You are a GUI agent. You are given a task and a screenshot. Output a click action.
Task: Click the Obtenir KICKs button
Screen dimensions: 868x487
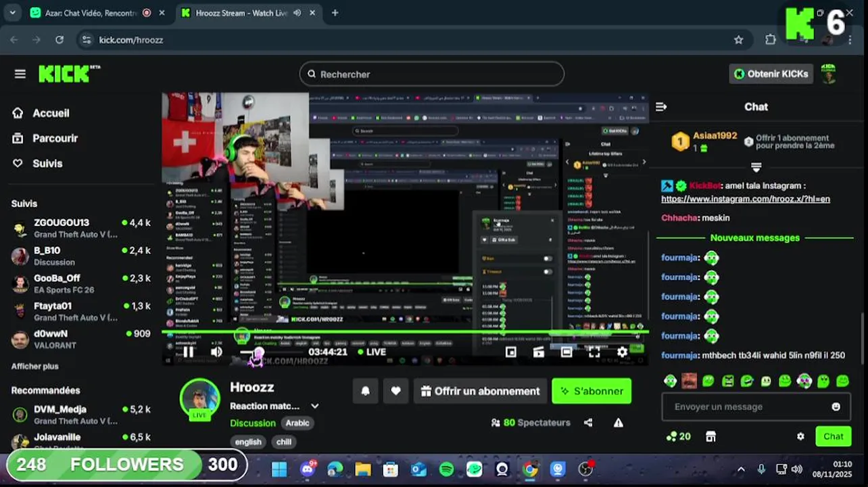tap(771, 74)
